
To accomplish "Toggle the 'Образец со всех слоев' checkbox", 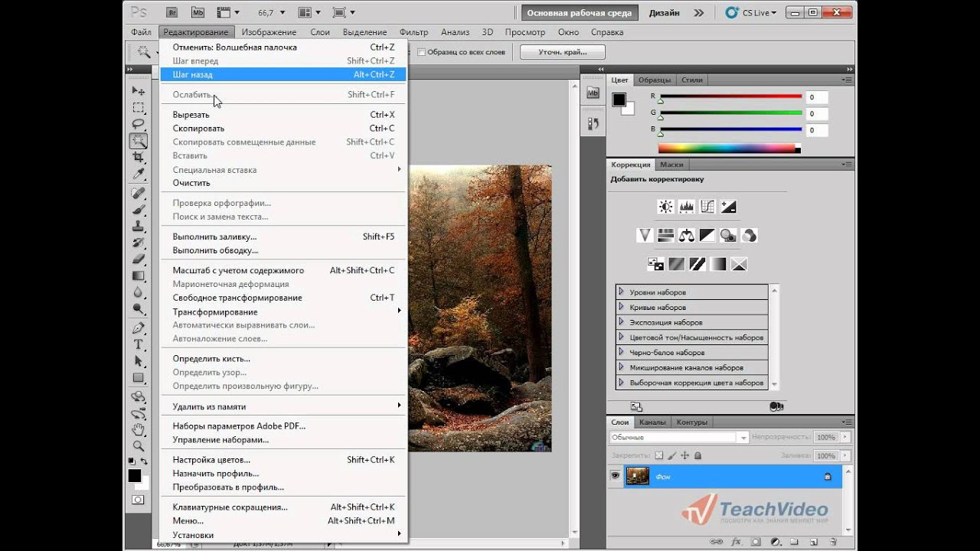I will coord(421,52).
